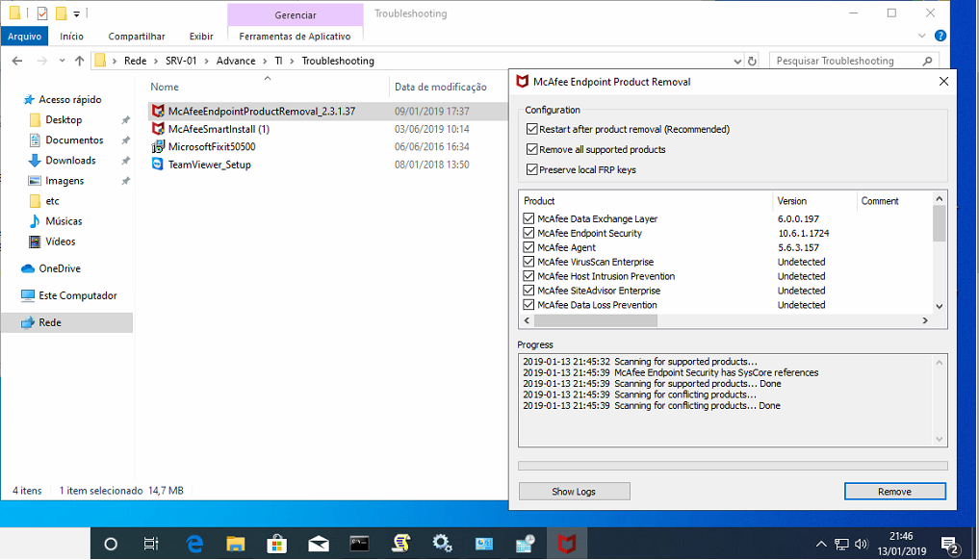Expand the ribbon chevron
The image size is (979, 560).
coord(921,36)
